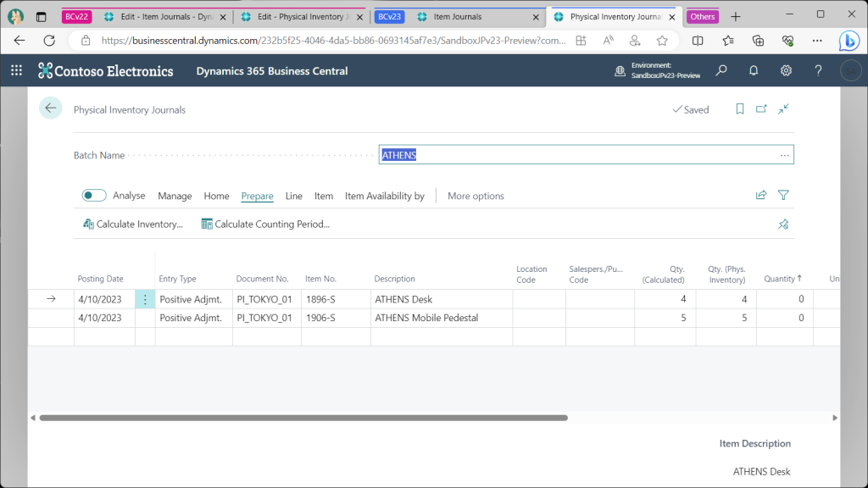The height and width of the screenshot is (488, 868).
Task: Open the search magnifier in header
Action: [721, 70]
